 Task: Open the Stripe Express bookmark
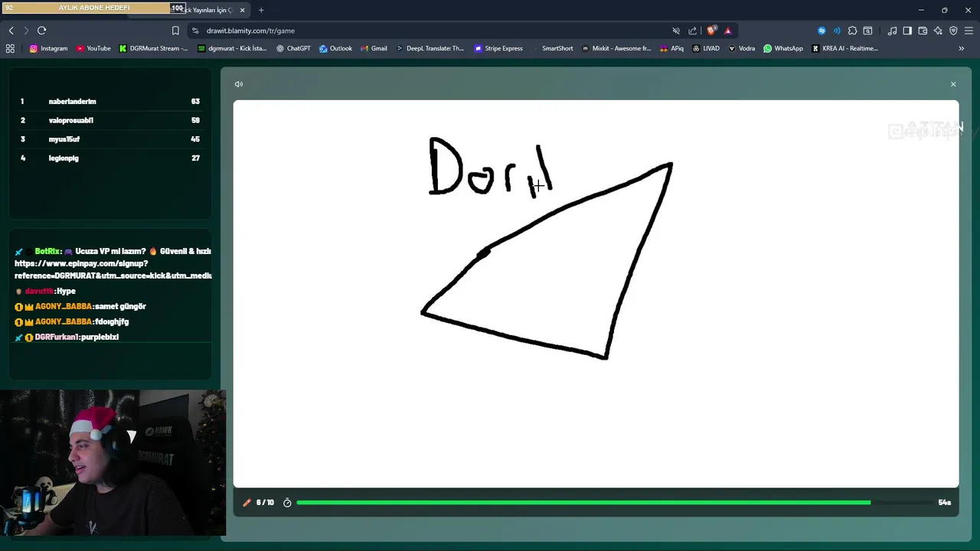coord(498,48)
